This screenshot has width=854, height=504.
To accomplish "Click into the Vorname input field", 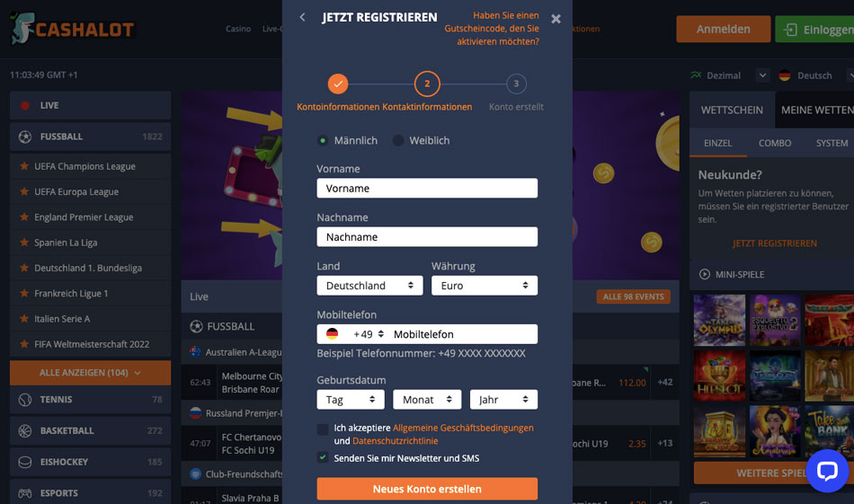I will [x=427, y=189].
